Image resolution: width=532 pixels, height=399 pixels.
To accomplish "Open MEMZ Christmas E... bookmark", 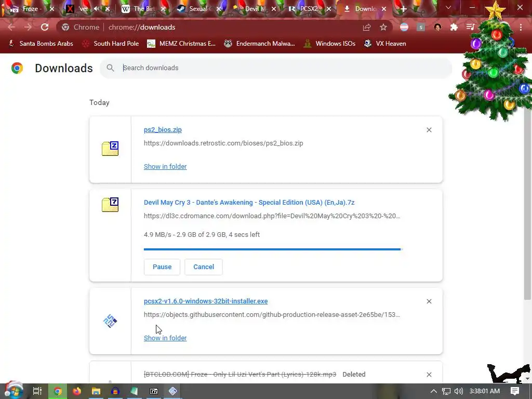I will [181, 44].
